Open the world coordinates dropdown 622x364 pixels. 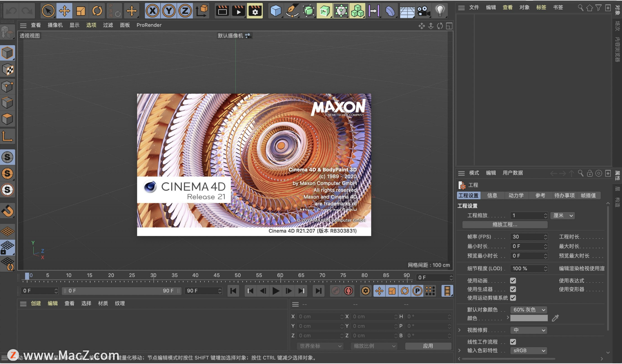pos(320,346)
